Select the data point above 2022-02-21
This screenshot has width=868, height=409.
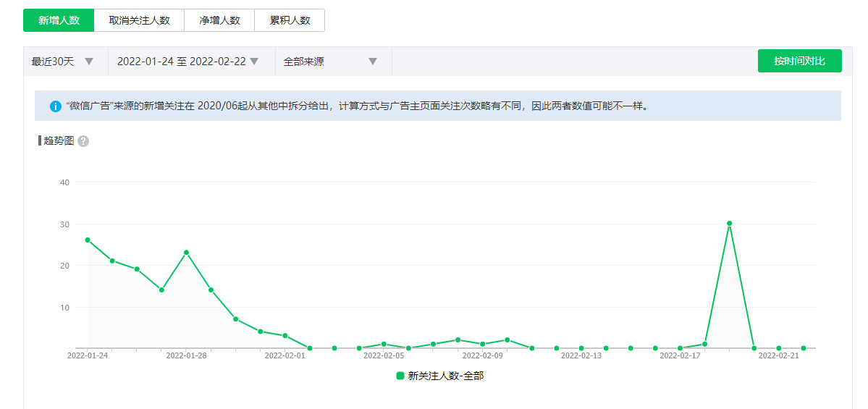779,348
